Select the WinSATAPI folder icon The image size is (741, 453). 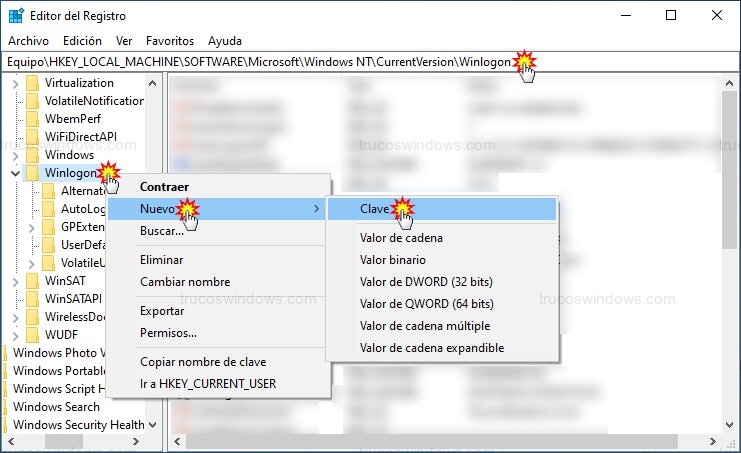coord(33,299)
